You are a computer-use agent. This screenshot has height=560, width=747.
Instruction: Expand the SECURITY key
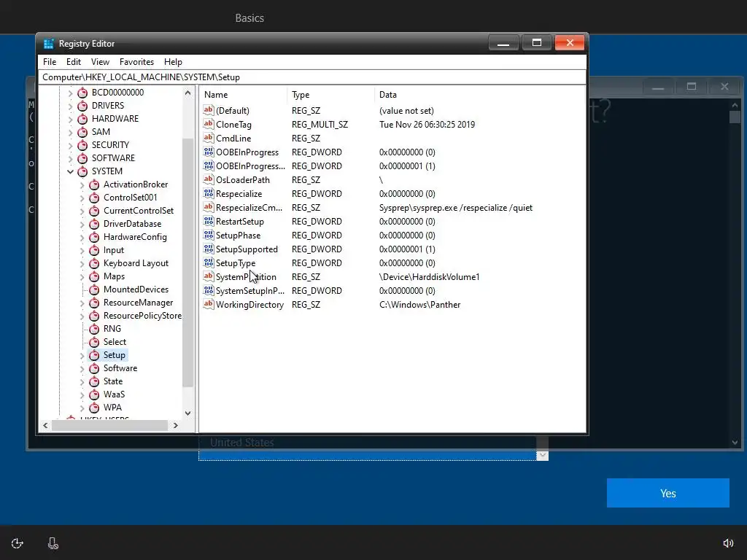point(71,145)
